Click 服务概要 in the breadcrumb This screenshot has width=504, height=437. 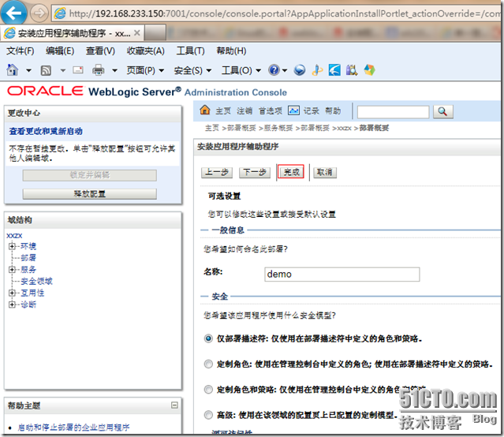[x=278, y=128]
